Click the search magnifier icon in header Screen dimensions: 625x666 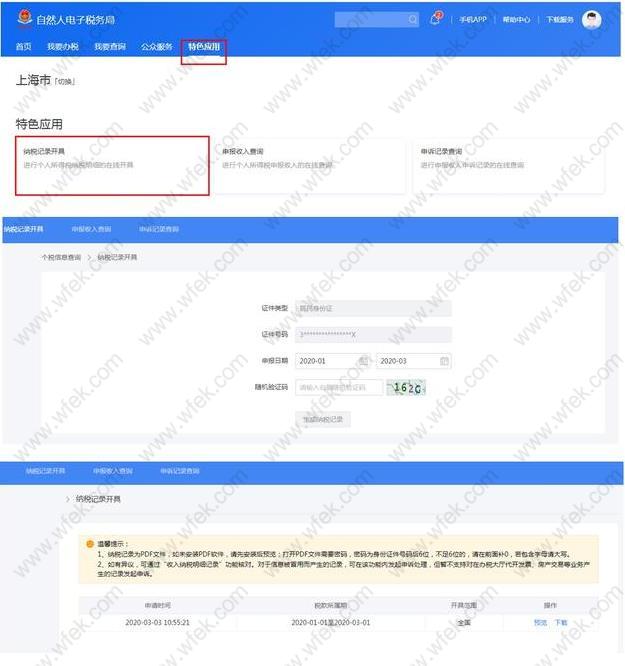pos(413,20)
